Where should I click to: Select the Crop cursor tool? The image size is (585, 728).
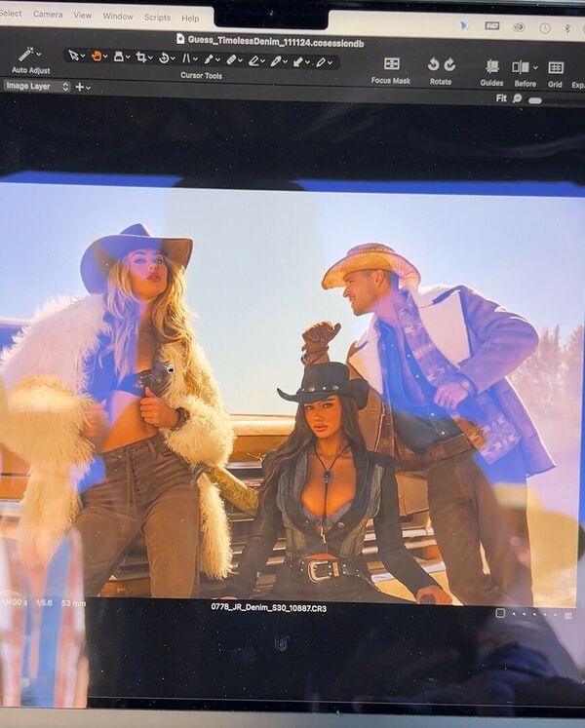tap(140, 57)
